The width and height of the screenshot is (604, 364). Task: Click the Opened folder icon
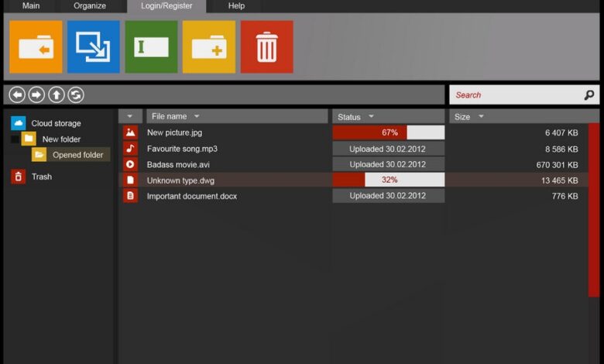[39, 154]
